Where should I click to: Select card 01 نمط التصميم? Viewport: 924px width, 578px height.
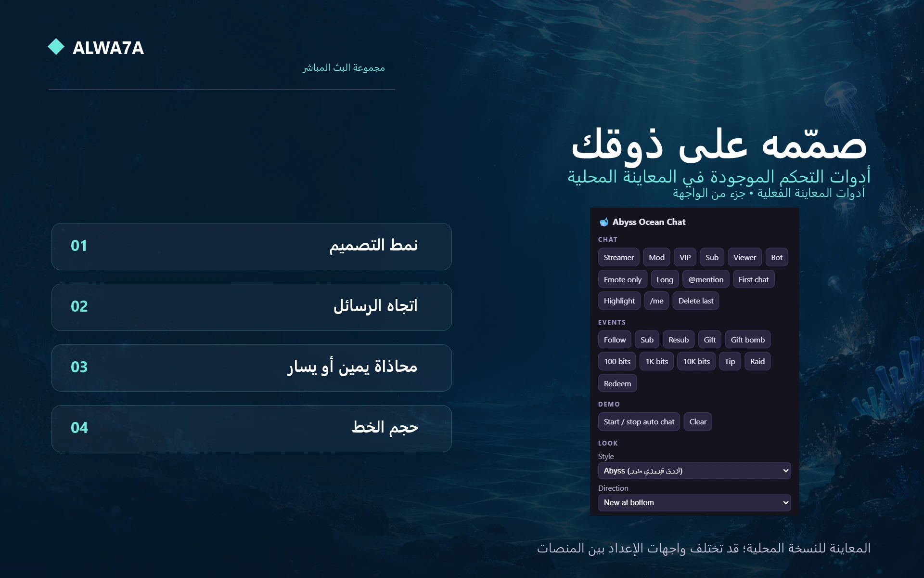coord(252,246)
